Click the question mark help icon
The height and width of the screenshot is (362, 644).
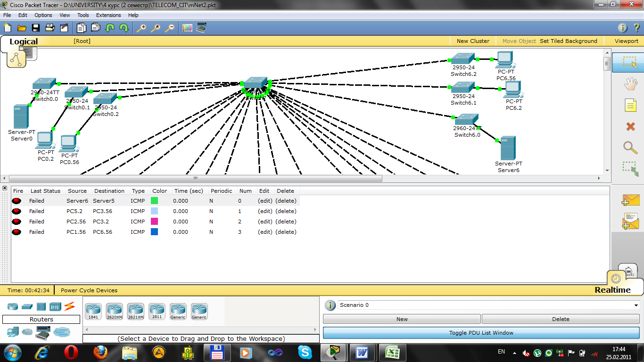coord(636,28)
